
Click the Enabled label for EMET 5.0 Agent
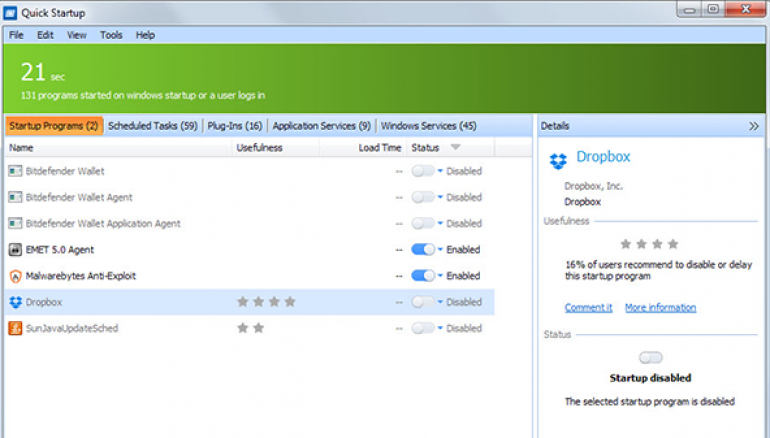(463, 249)
